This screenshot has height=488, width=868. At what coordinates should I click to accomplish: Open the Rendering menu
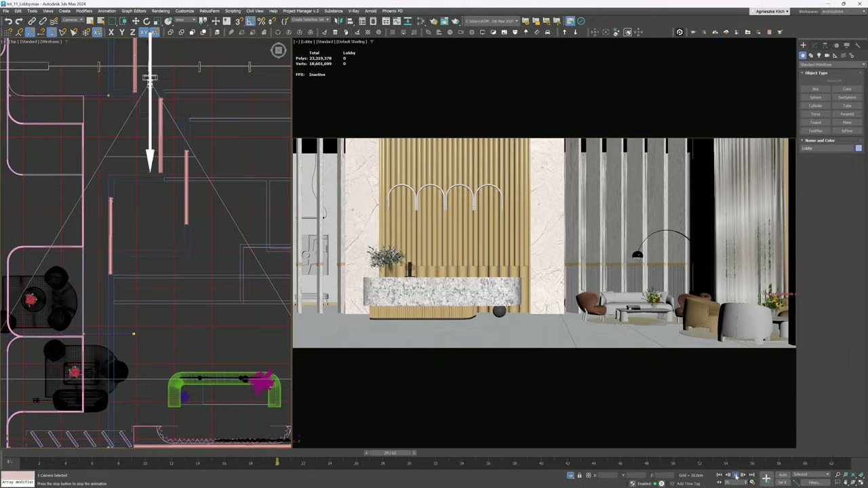(161, 11)
